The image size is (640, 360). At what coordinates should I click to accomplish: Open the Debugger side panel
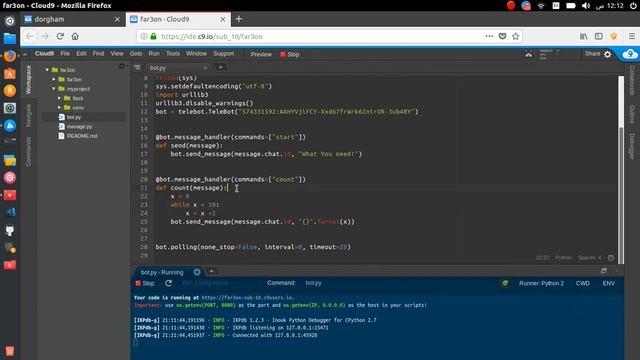tap(632, 146)
